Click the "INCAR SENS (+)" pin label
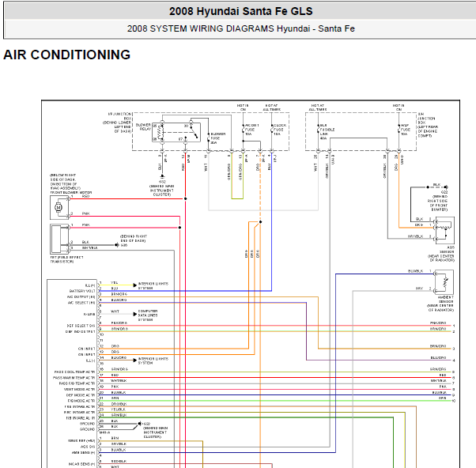The width and height of the screenshot is (476, 468). (x=81, y=464)
